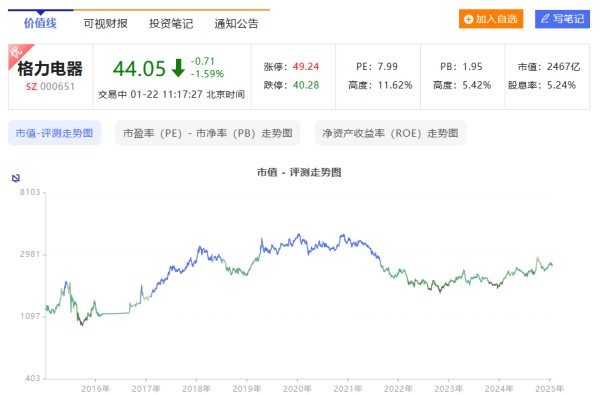Viewport: 600px width, 395px height.
Task: Click the 2020年 label on the time axis
Action: [297, 389]
